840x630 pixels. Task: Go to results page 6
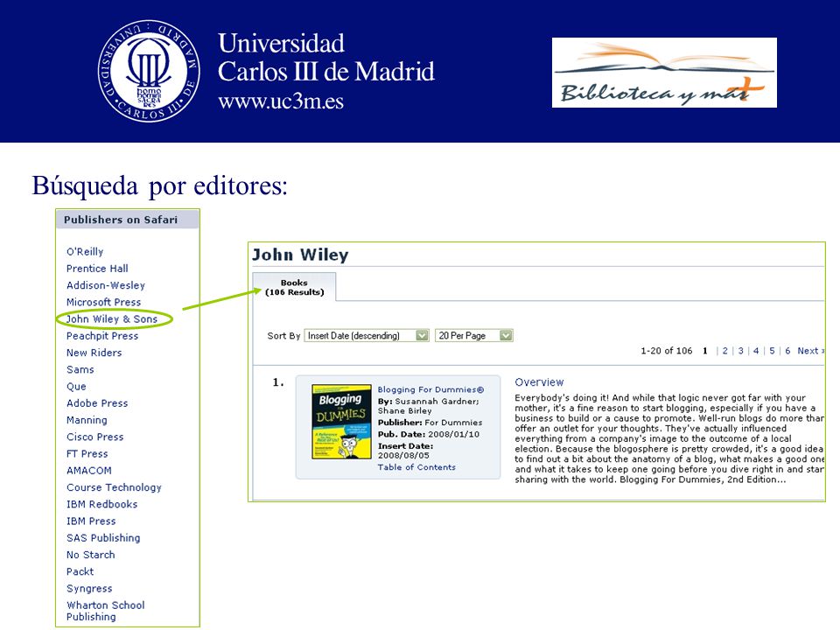787,351
